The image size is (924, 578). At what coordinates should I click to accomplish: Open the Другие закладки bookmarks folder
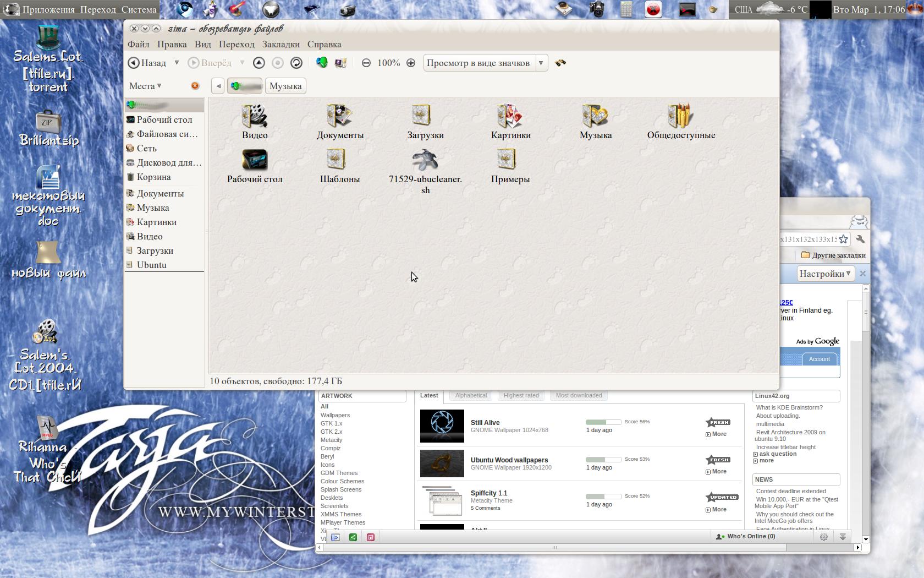point(833,255)
